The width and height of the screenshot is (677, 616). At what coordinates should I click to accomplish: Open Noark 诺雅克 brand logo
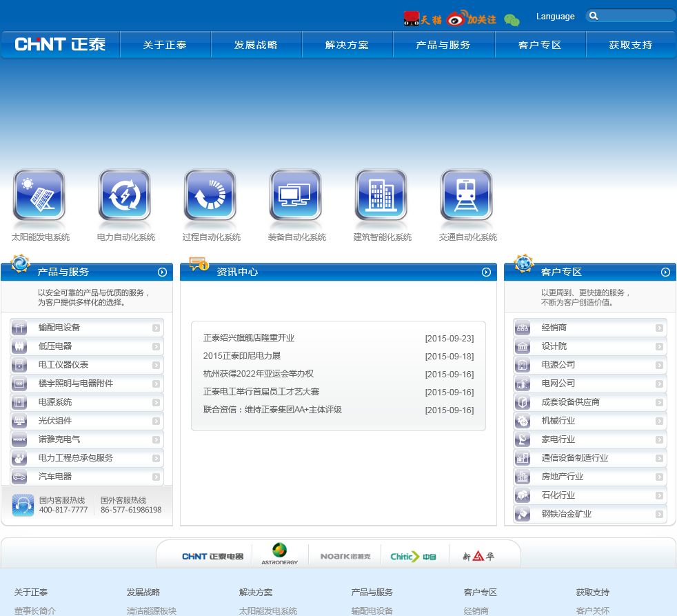(x=345, y=557)
